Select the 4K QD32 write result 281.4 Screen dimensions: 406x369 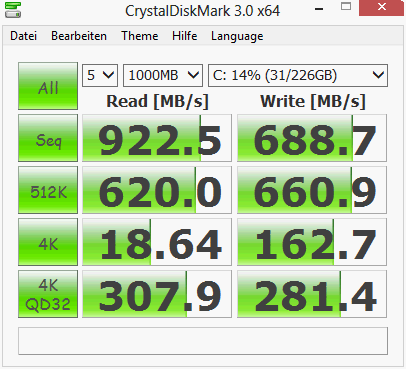(312, 294)
